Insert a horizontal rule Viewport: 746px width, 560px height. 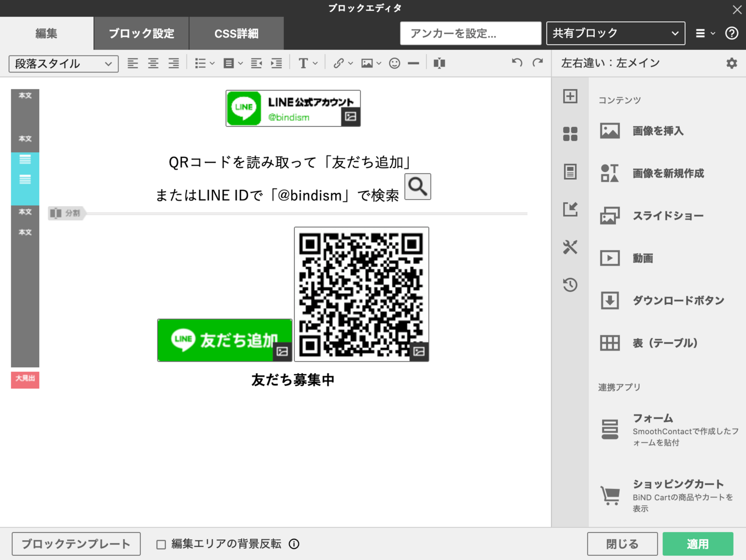[x=413, y=63]
